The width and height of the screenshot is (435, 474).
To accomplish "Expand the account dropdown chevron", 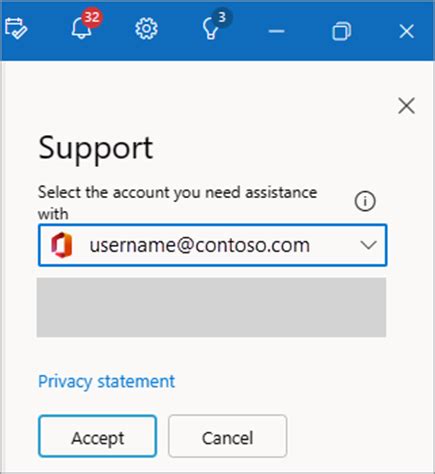I will (368, 245).
